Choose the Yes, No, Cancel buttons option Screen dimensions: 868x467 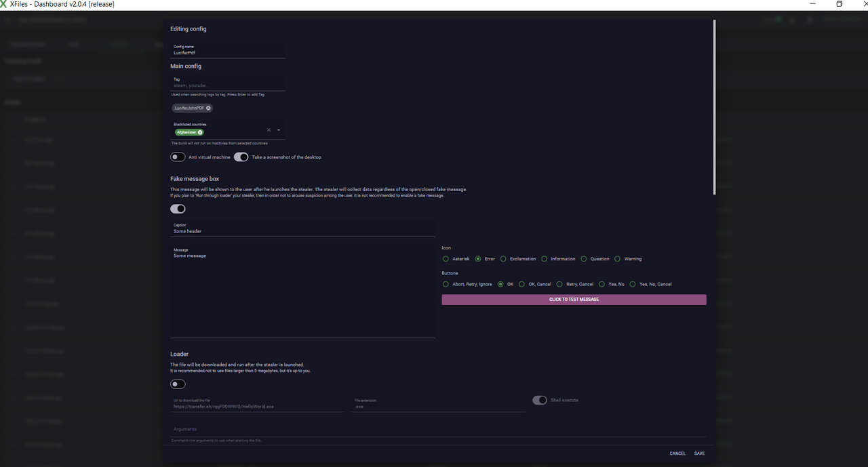[633, 284]
